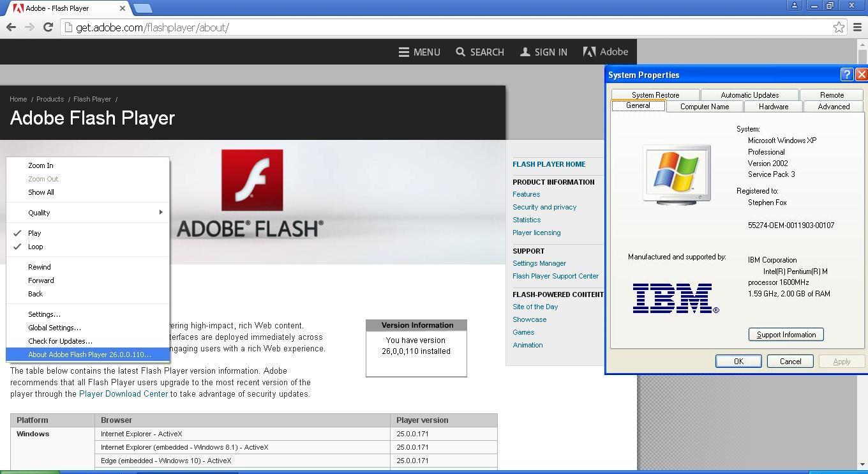Open a new browser tab

pyautogui.click(x=142, y=8)
